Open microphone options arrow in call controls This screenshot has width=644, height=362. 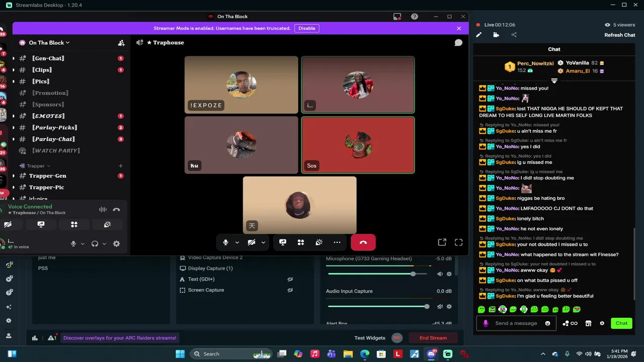pyautogui.click(x=237, y=243)
